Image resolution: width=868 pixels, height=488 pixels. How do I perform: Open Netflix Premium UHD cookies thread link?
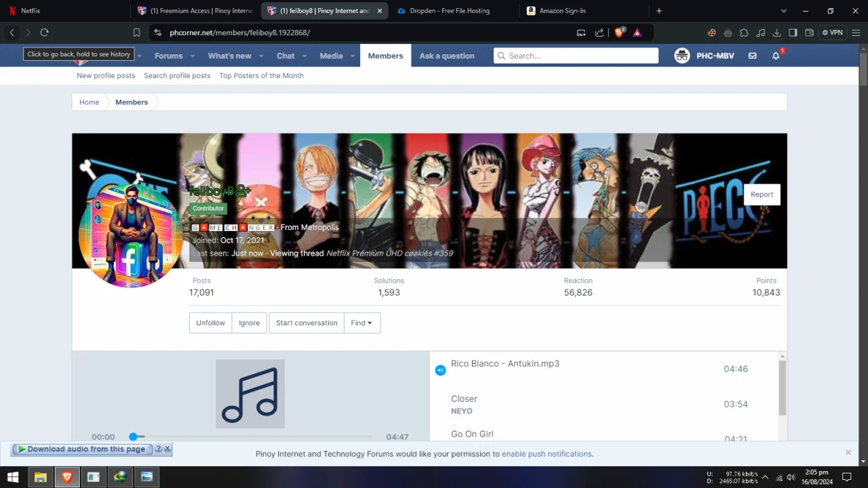coord(389,253)
